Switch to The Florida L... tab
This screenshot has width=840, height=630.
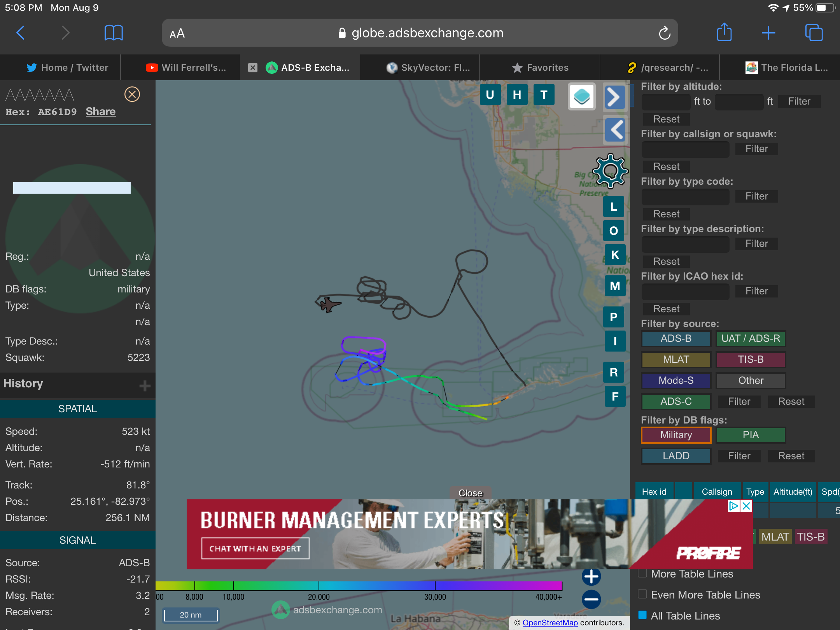click(x=786, y=68)
